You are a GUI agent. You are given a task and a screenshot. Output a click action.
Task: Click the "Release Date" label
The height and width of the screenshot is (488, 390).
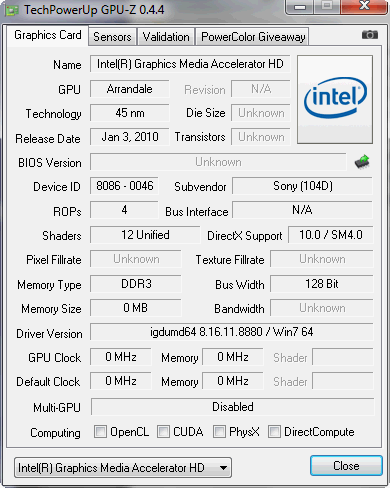coord(48,139)
